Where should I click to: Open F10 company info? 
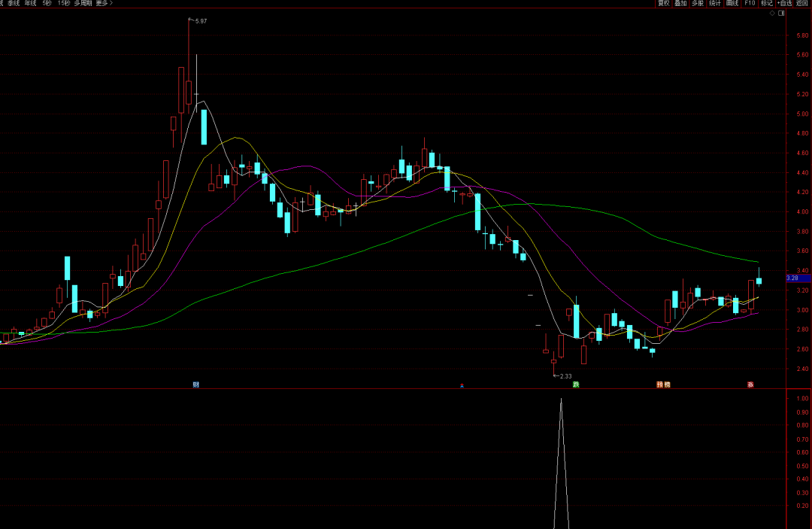tap(750, 3)
